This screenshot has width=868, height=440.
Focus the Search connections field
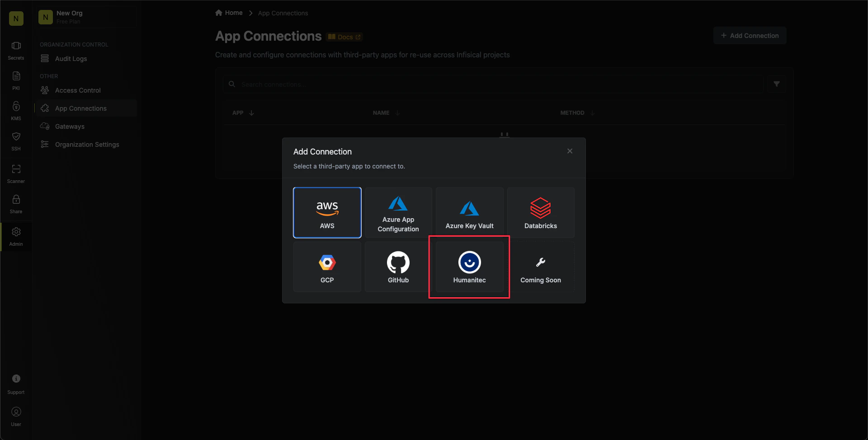tap(493, 84)
